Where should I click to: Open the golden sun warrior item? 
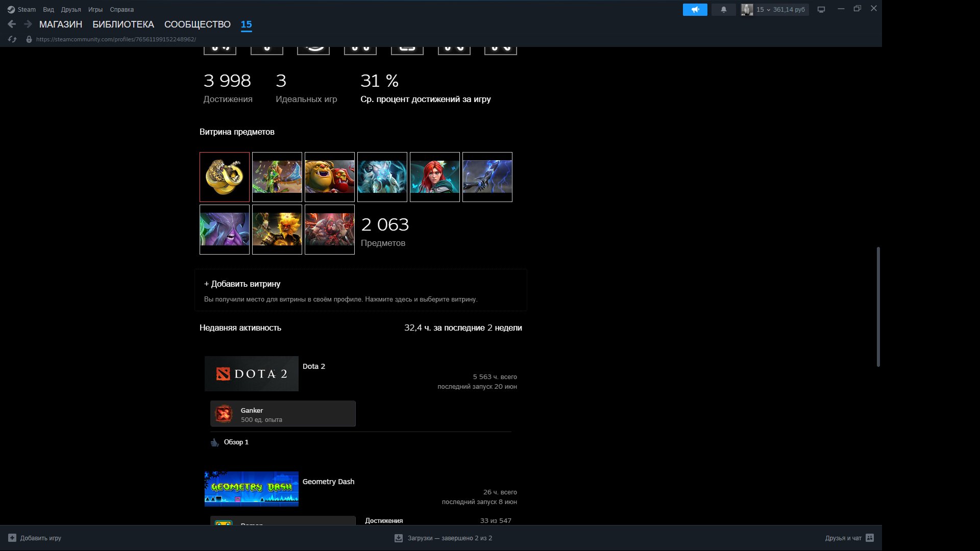[277, 230]
